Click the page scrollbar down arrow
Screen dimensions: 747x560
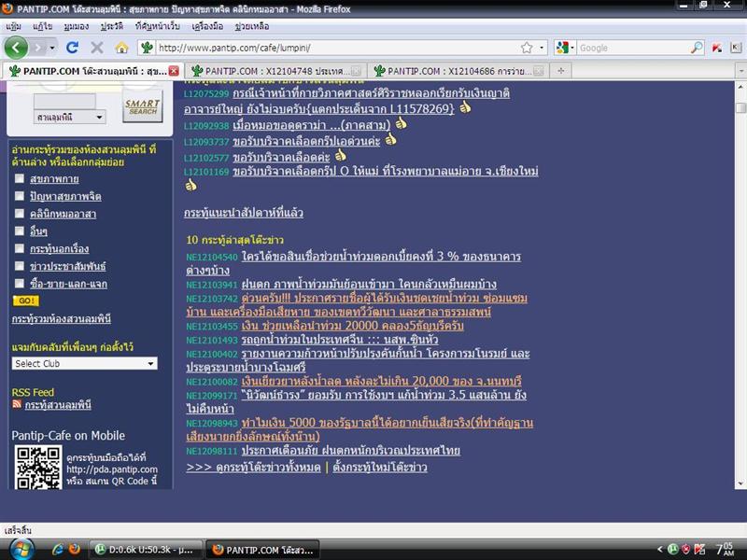(x=740, y=483)
